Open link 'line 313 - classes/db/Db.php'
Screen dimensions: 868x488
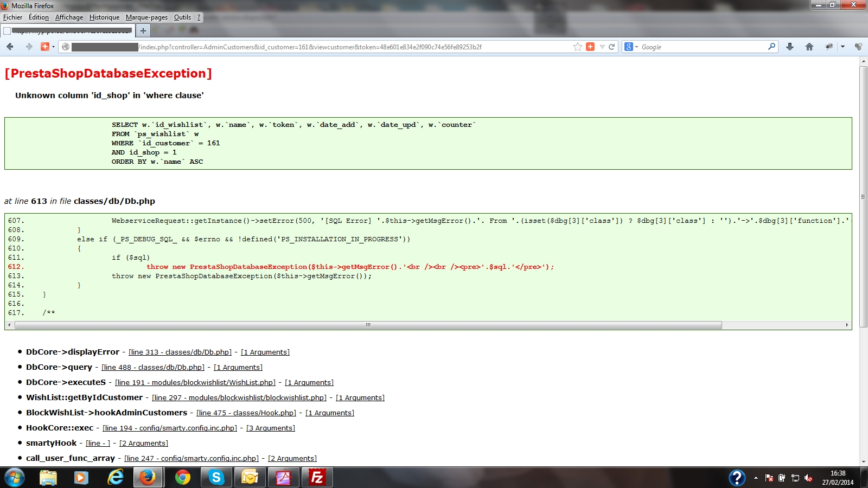coord(180,352)
